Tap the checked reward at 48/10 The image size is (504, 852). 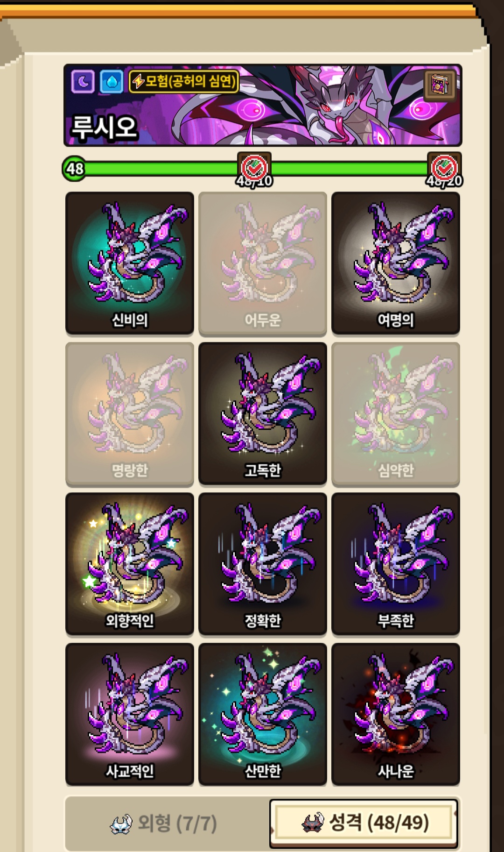coord(254,168)
